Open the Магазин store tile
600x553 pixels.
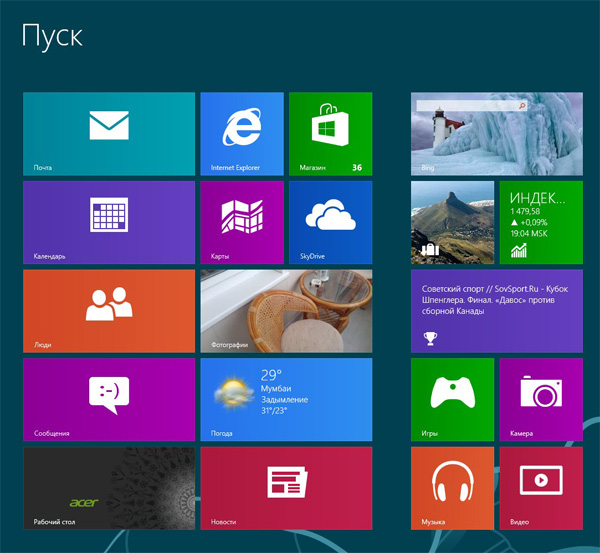tap(330, 133)
